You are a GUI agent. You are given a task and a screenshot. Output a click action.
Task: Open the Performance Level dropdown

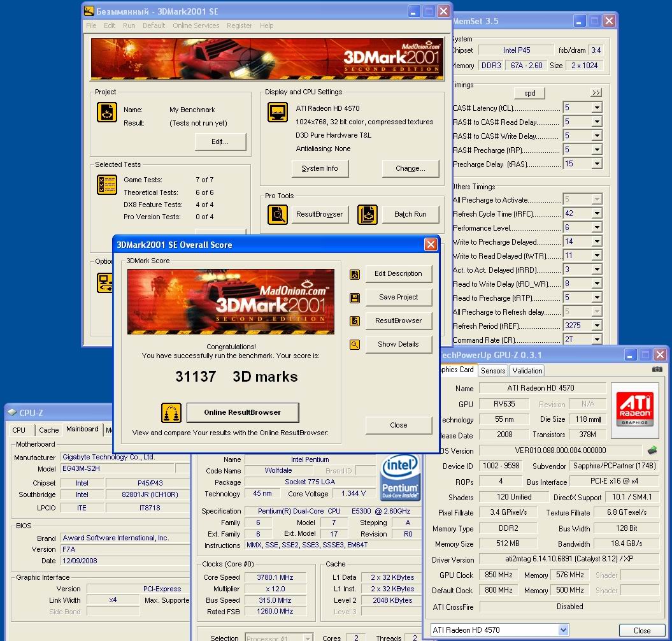pos(597,227)
